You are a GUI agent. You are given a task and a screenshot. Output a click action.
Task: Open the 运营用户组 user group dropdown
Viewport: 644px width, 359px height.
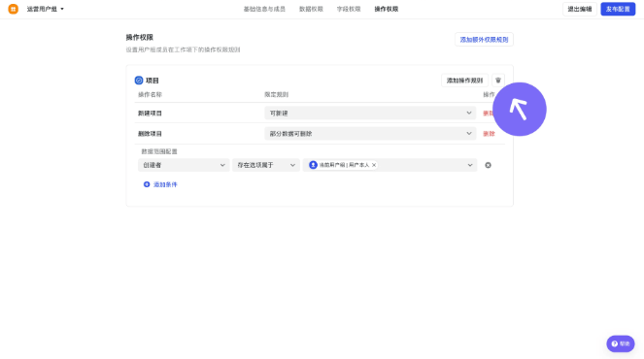point(46,9)
